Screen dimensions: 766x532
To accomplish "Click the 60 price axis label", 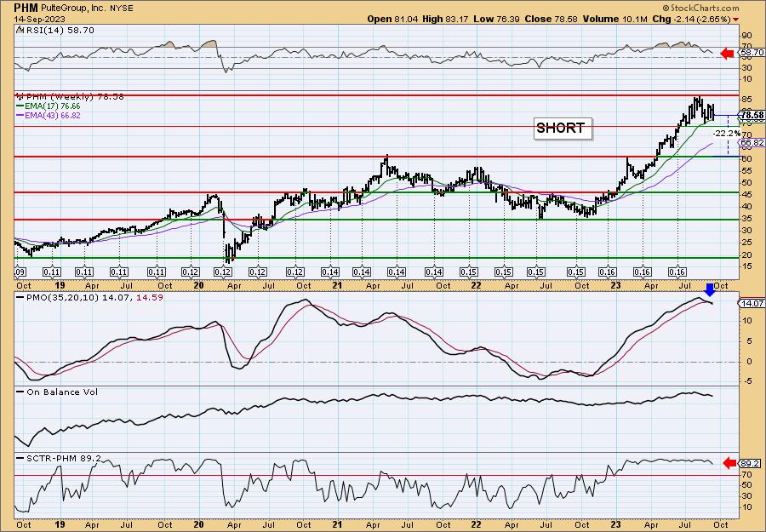I will pyautogui.click(x=747, y=159).
